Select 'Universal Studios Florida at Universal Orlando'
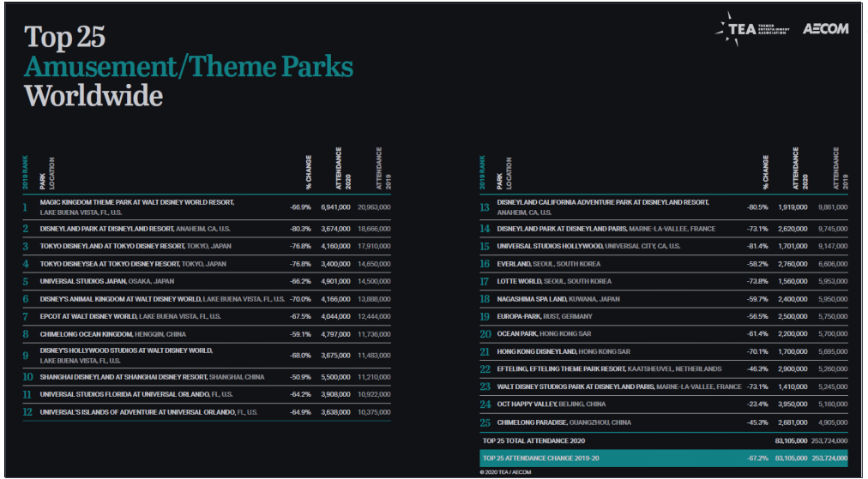 point(124,394)
